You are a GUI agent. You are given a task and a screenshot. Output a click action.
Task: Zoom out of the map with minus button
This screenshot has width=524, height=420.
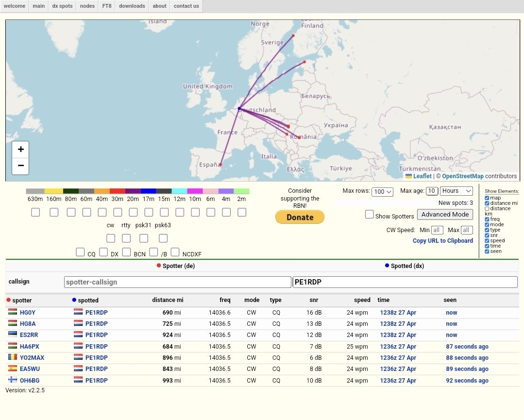pyautogui.click(x=20, y=166)
